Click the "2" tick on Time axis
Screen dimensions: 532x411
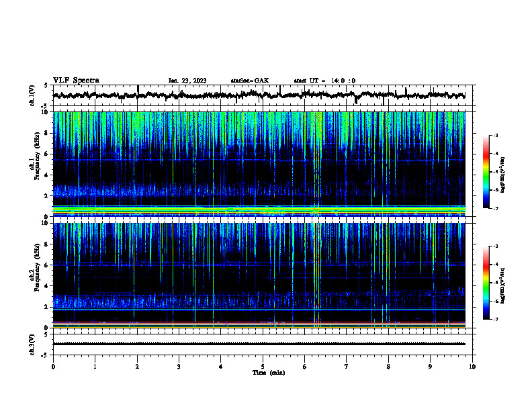(137, 367)
